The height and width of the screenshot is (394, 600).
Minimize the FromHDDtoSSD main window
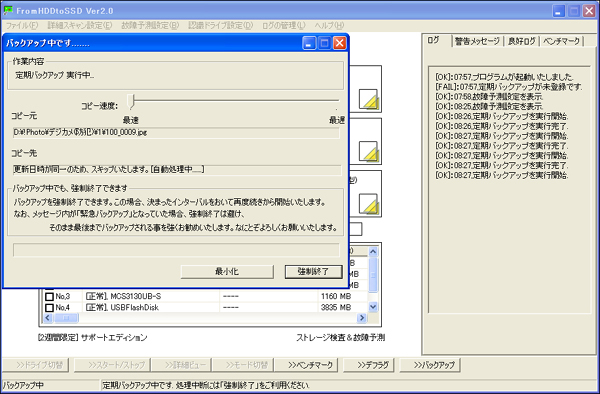559,11
